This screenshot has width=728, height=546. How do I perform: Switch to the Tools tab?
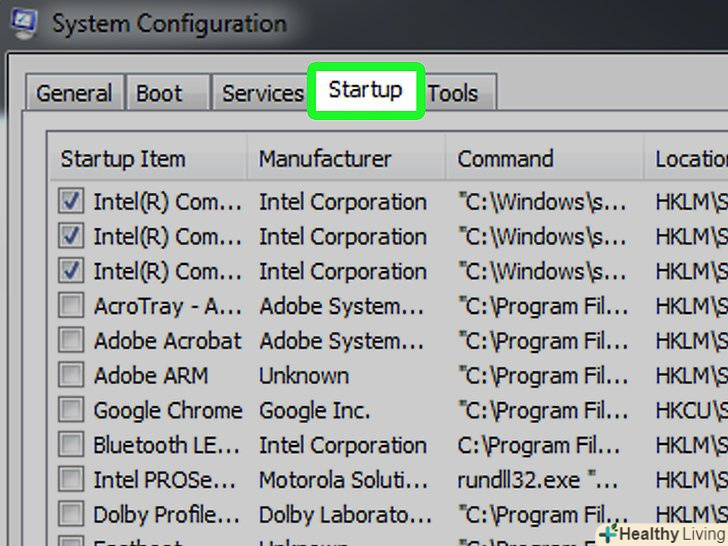(x=453, y=94)
